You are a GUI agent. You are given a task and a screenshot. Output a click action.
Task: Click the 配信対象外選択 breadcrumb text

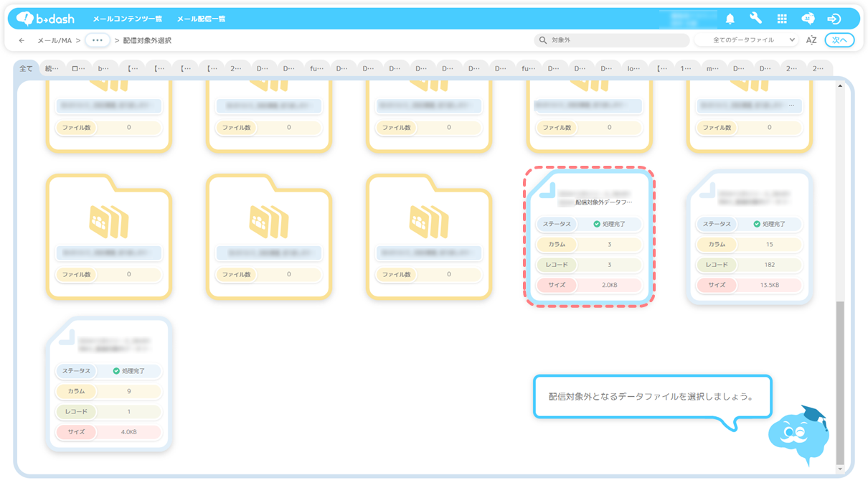pos(147,41)
